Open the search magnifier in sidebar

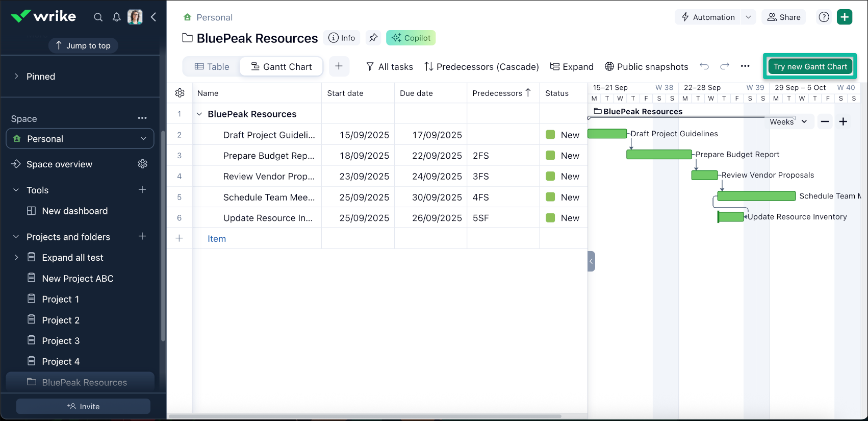pyautogui.click(x=98, y=17)
